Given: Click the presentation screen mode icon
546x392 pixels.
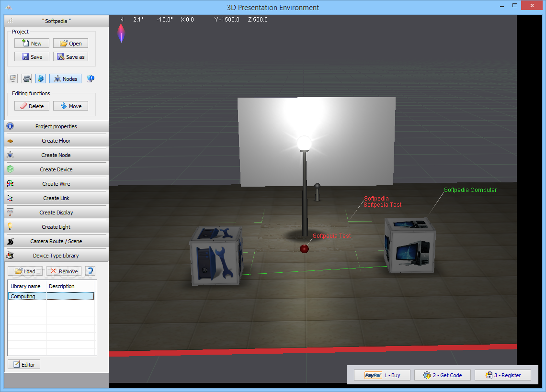Looking at the screenshot, I should click(13, 78).
